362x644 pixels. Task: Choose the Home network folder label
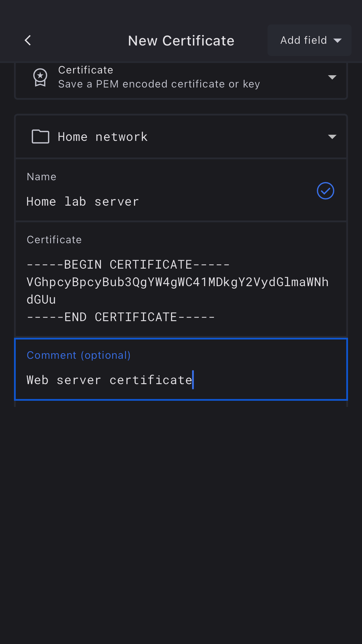(103, 137)
